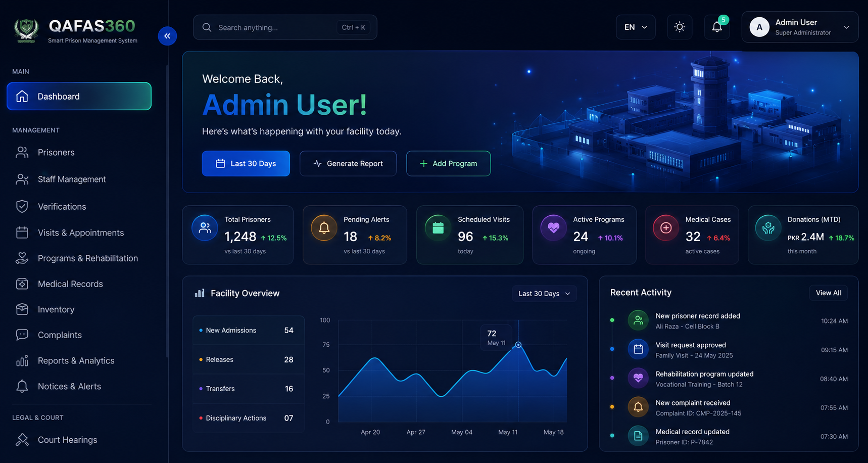The image size is (868, 463).
Task: Click the Generate Report button
Action: 348,163
